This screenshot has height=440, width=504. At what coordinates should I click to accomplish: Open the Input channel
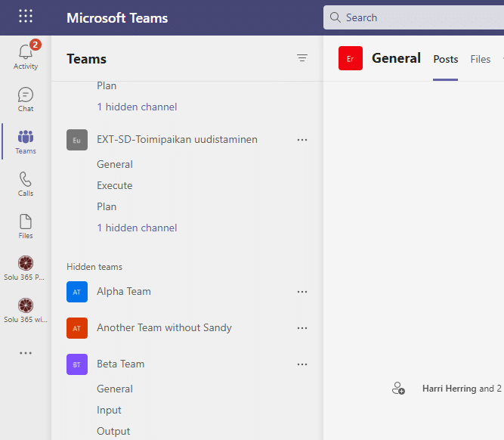click(109, 410)
